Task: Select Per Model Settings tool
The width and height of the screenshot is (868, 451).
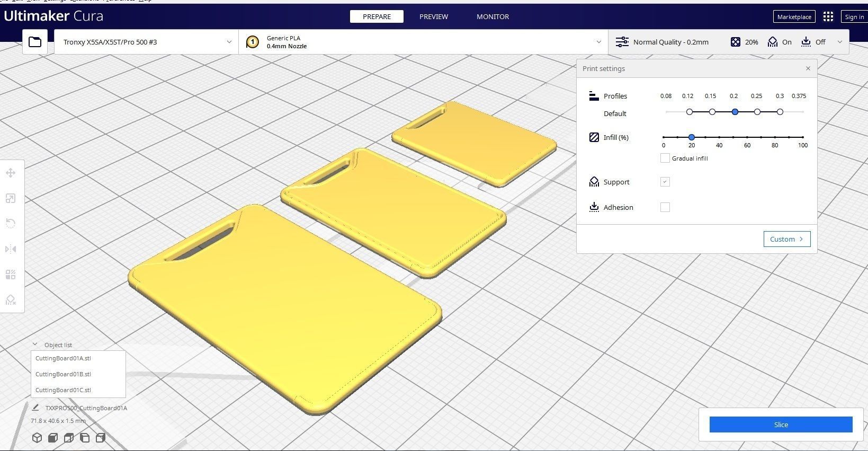Action: click(x=11, y=275)
